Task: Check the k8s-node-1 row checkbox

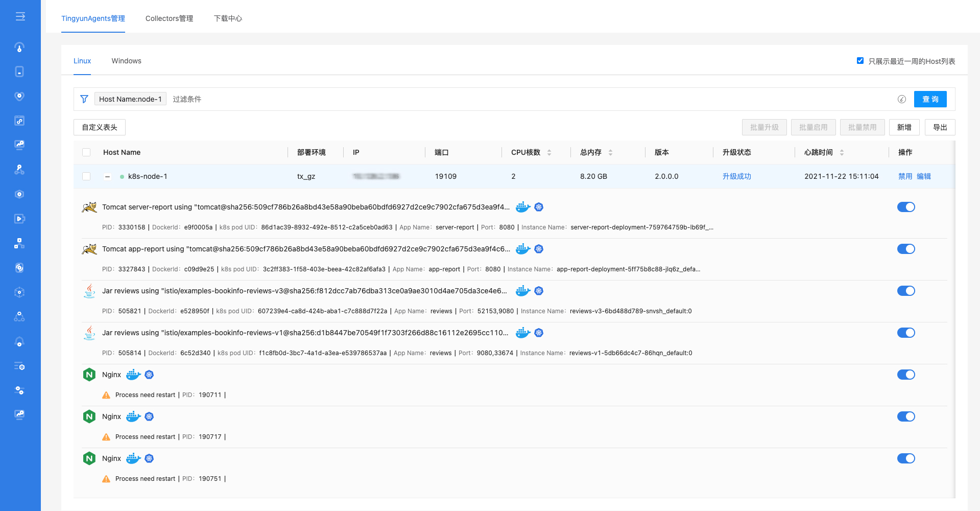Action: coord(86,176)
